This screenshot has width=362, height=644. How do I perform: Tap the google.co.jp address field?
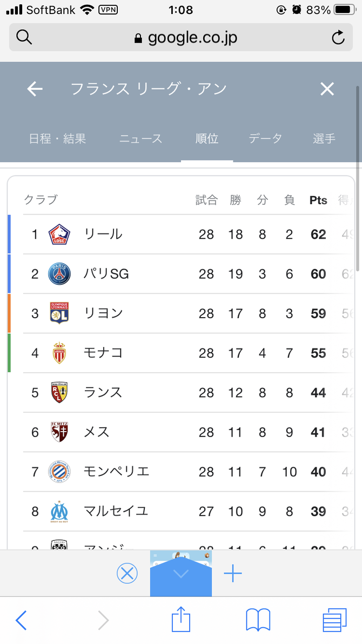(x=184, y=37)
